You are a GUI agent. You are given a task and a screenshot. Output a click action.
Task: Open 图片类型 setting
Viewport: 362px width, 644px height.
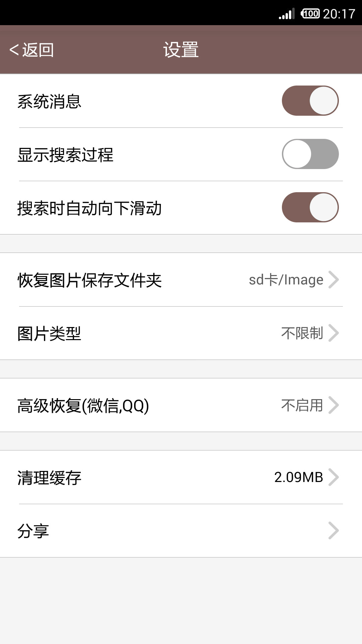[x=49, y=334]
